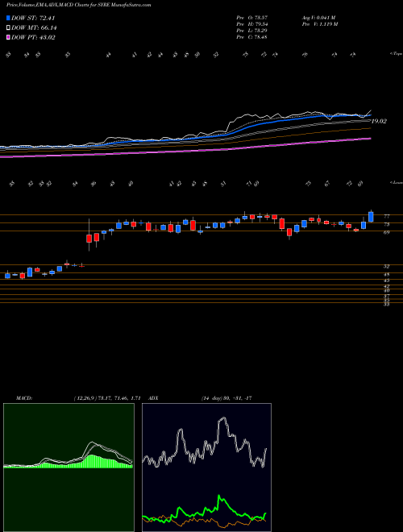Click the 45 price level label
403x532 pixels.
coord(386,281)
